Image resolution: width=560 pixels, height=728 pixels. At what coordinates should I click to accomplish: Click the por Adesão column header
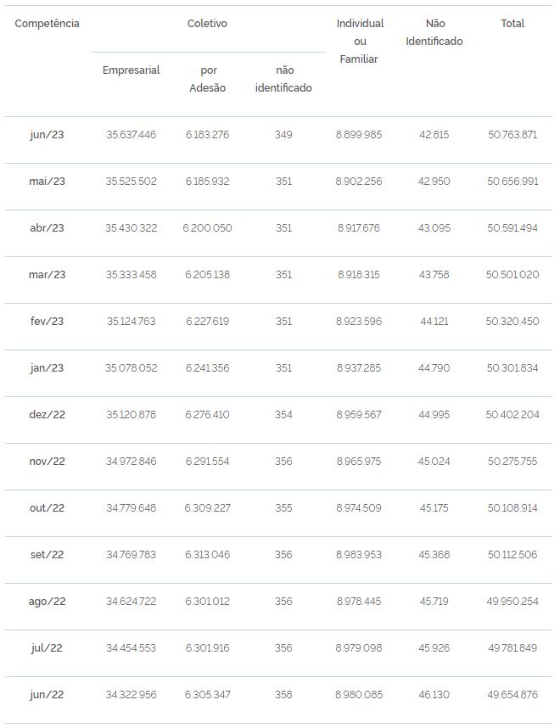point(208,79)
